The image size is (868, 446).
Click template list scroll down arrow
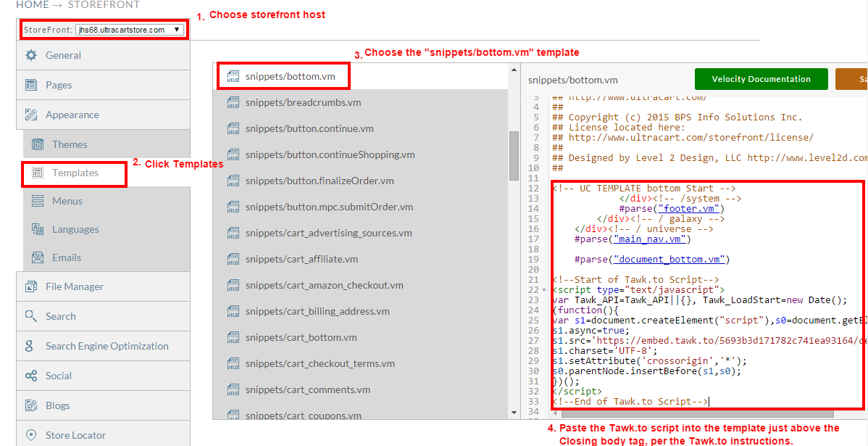(x=514, y=413)
